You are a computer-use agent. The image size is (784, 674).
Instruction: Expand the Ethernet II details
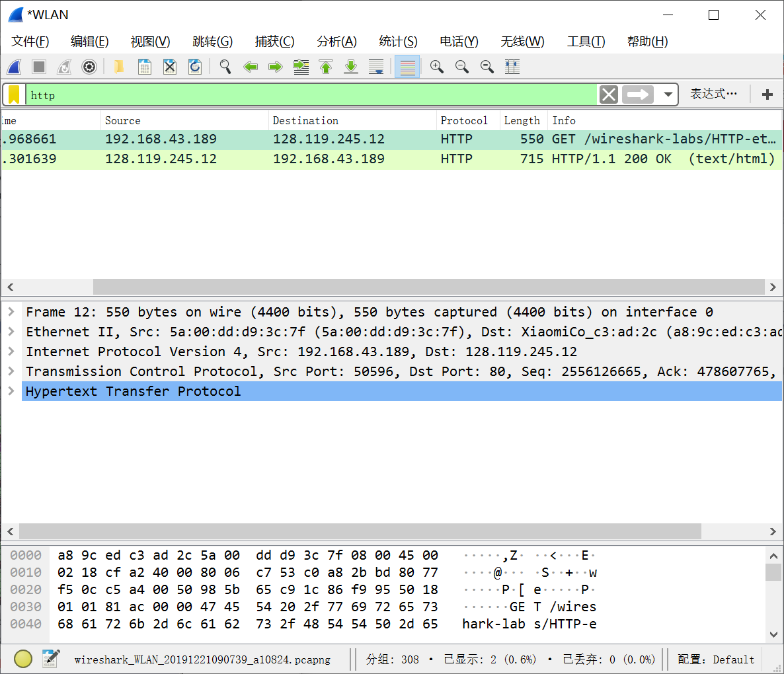[11, 332]
